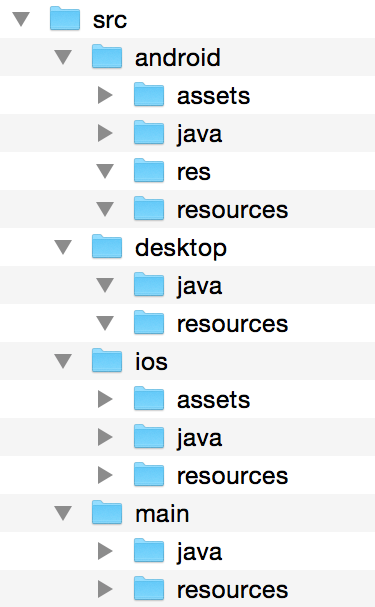Select the resources label under main
The width and height of the screenshot is (375, 607).
[232, 590]
